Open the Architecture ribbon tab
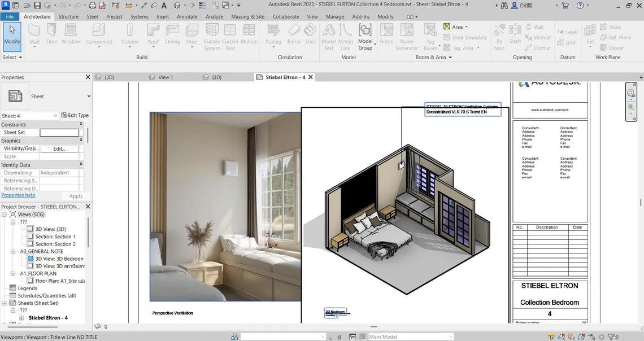Viewport: 644px width, 341px height. click(x=37, y=17)
